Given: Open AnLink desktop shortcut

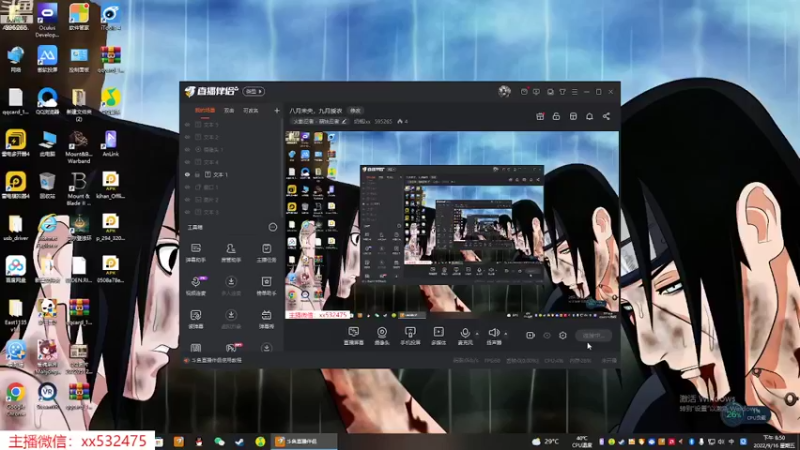Looking at the screenshot, I should (110, 143).
